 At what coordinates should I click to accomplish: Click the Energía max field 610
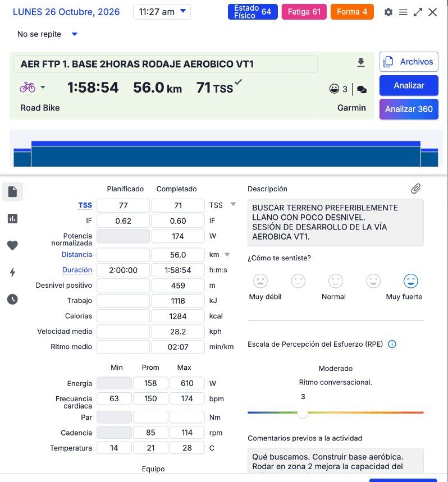click(187, 383)
